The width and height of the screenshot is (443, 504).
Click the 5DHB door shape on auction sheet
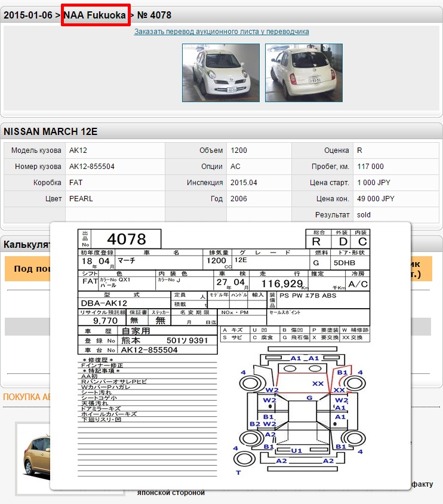[344, 263]
